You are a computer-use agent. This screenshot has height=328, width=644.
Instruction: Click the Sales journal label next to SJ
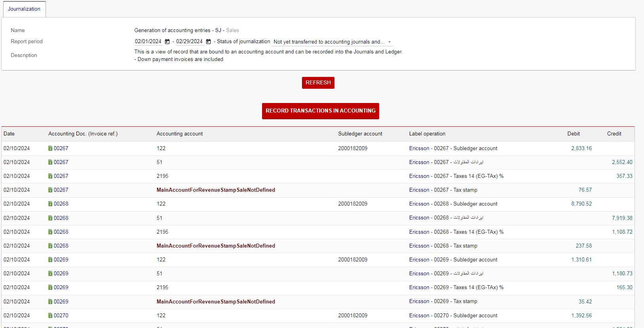[x=232, y=30]
